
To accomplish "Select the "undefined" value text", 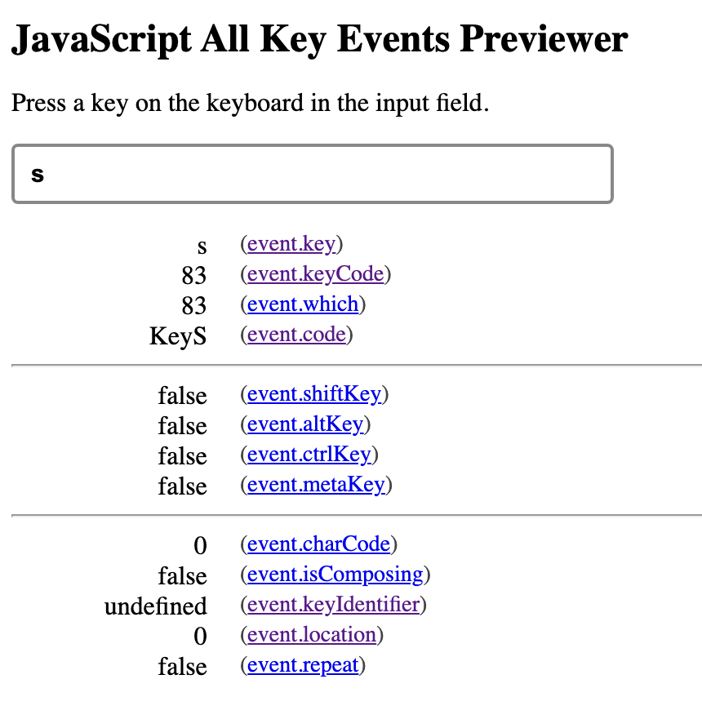I will pos(156,606).
